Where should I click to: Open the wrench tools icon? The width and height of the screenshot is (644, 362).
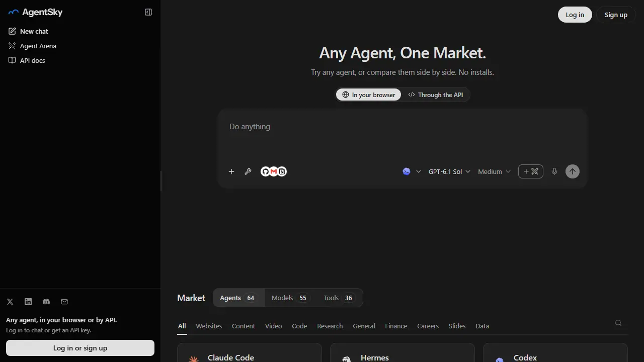(248, 171)
